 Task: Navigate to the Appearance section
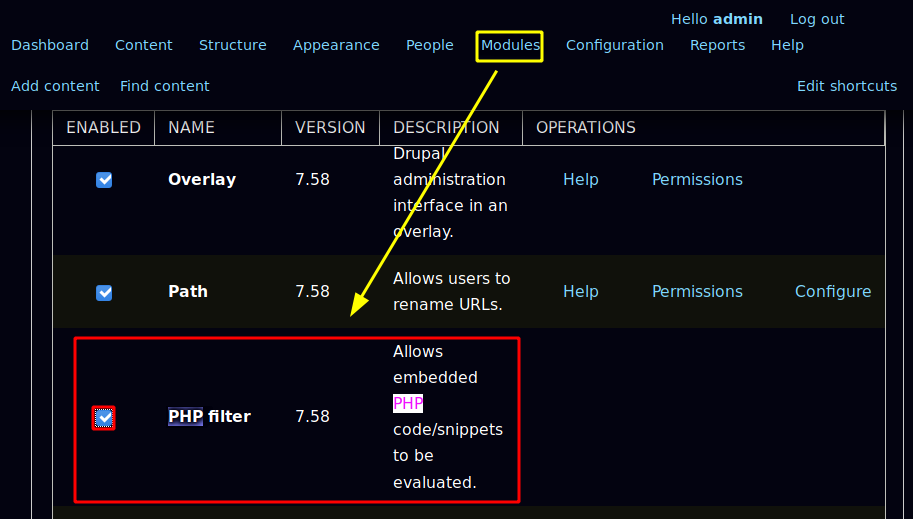coord(336,45)
